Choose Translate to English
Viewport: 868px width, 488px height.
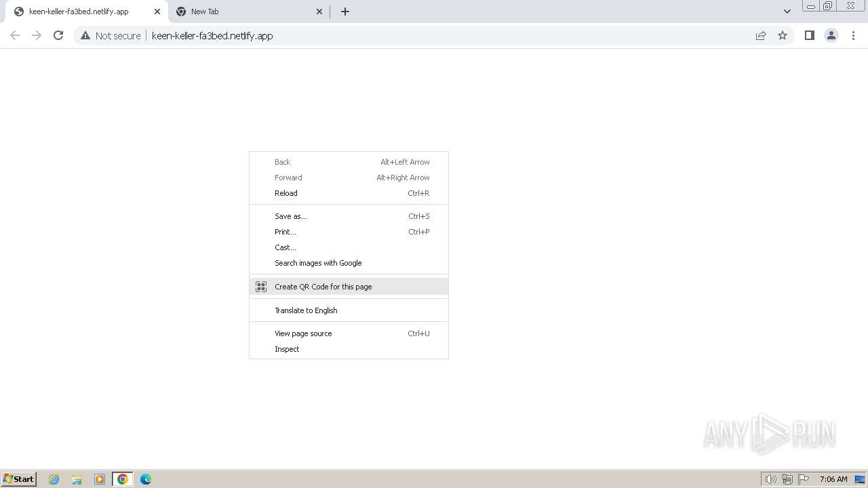349,310
